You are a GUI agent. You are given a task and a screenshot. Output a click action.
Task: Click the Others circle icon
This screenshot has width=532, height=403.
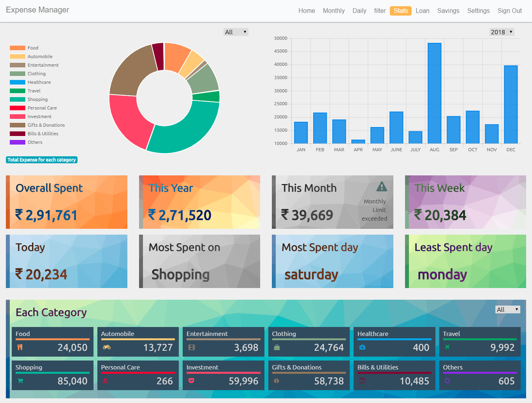(447, 381)
